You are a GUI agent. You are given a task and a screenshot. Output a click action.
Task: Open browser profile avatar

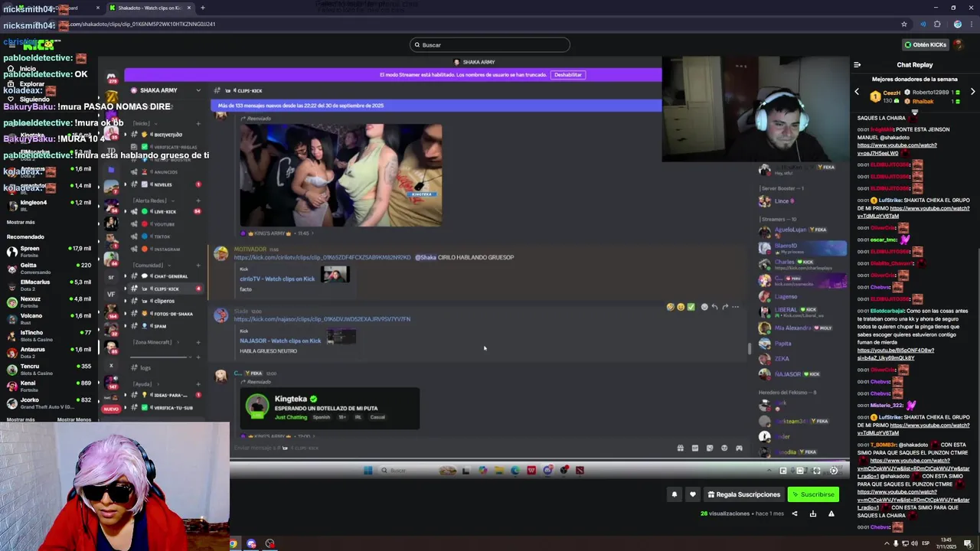pyautogui.click(x=958, y=24)
